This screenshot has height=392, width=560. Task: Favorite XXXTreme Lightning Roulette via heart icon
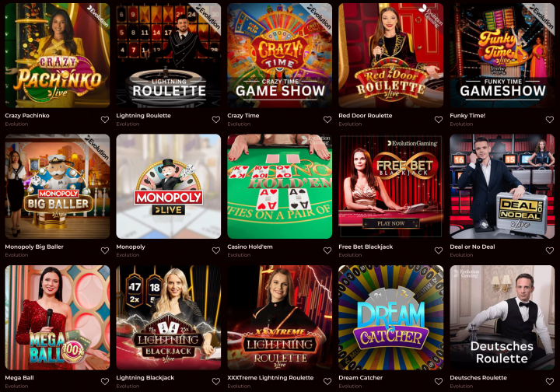click(x=327, y=382)
